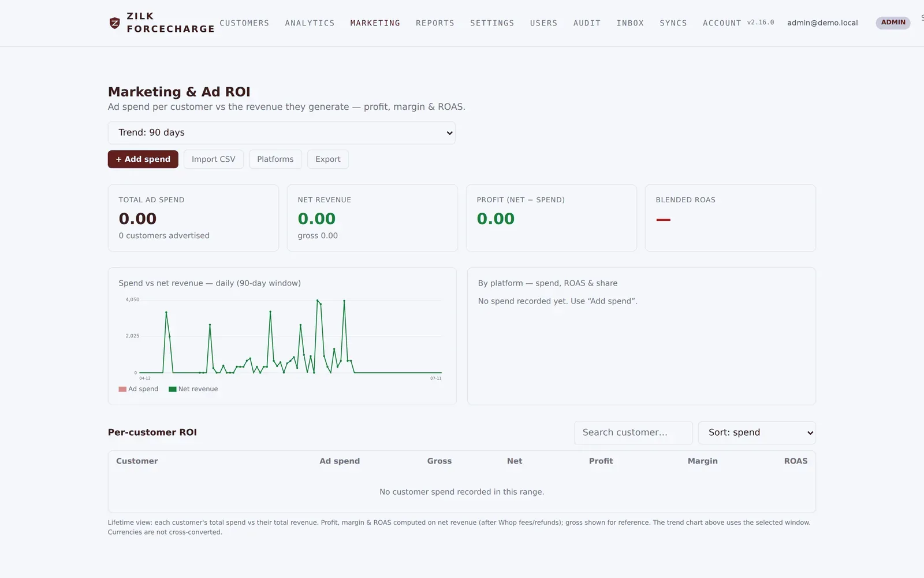The width and height of the screenshot is (924, 578).
Task: Toggle the Net revenue legend swatch
Action: pyautogui.click(x=172, y=389)
